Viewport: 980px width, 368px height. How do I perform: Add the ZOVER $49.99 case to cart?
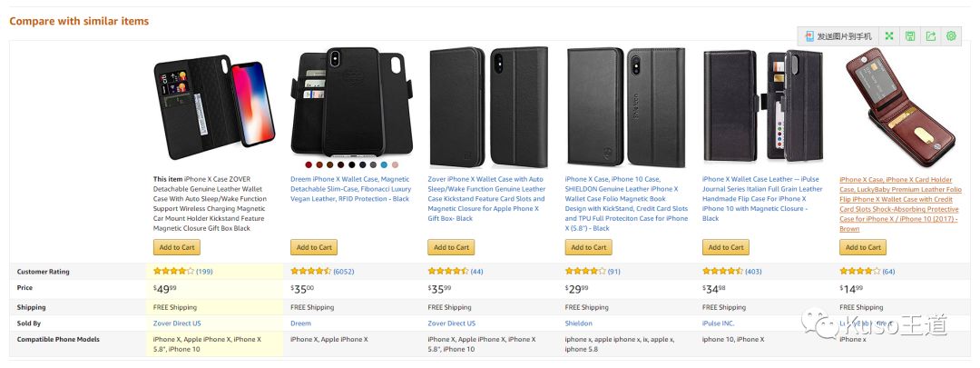[176, 247]
